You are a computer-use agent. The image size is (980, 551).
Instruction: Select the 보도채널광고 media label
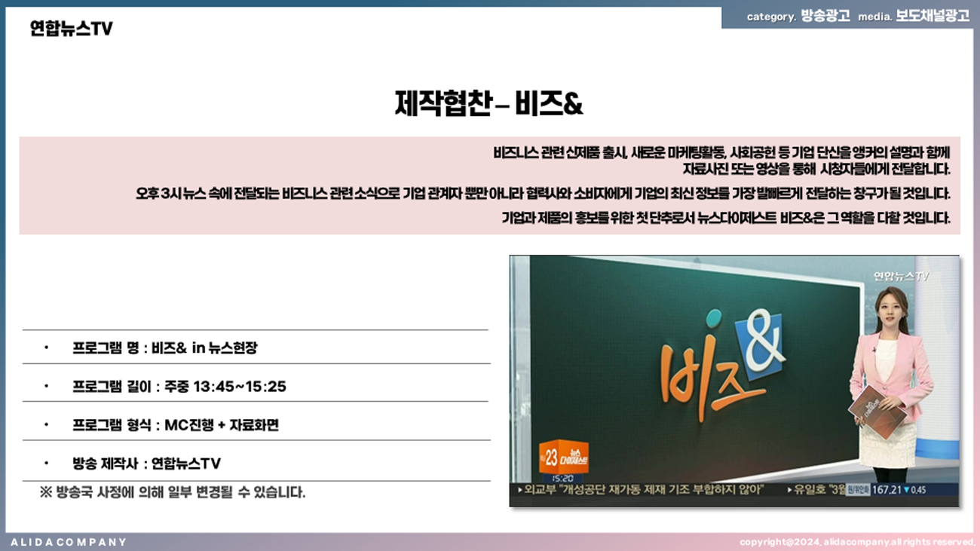(933, 17)
